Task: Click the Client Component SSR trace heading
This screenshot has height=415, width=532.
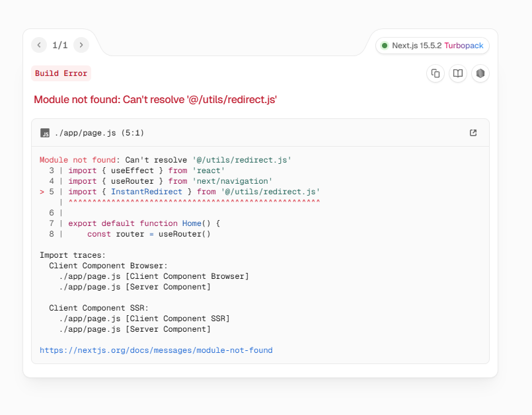Action: pos(98,308)
